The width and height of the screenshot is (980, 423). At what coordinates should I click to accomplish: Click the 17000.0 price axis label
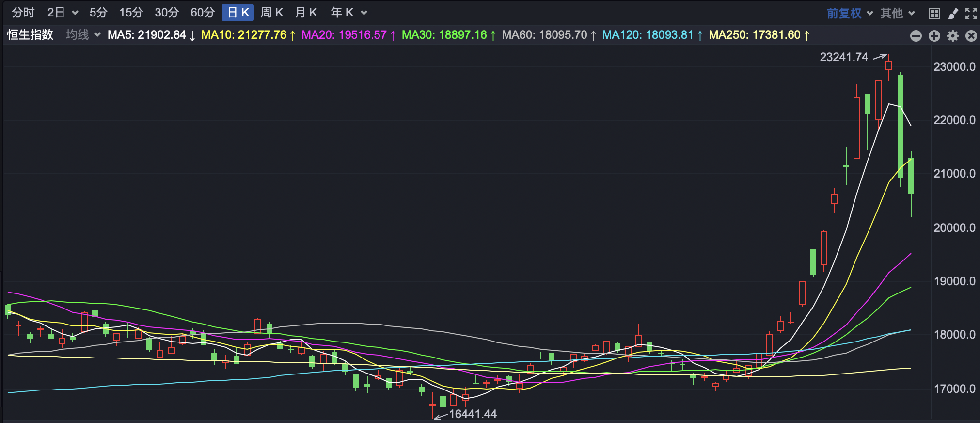pyautogui.click(x=954, y=389)
